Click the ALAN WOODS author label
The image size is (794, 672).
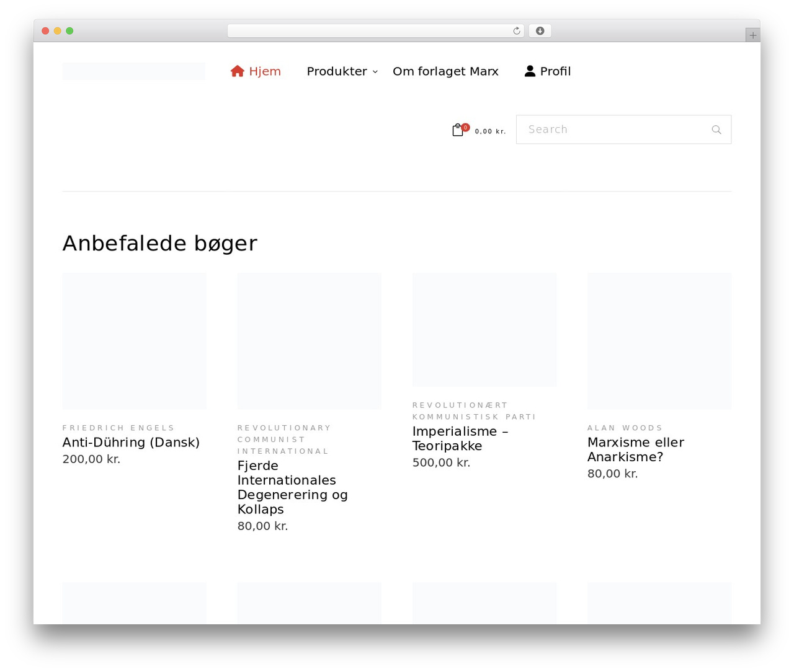(625, 428)
